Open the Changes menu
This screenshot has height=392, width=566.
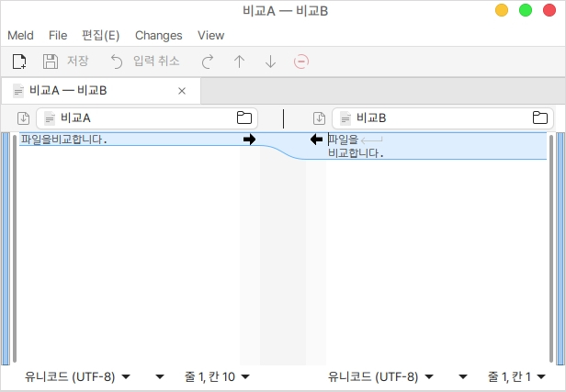point(158,35)
